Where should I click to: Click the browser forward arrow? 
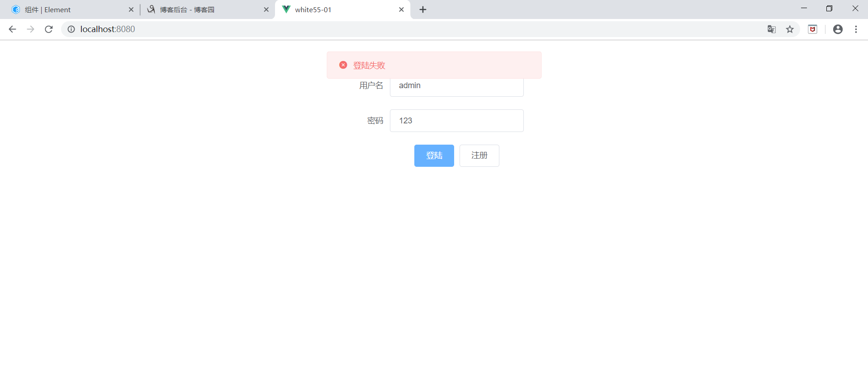click(x=30, y=29)
